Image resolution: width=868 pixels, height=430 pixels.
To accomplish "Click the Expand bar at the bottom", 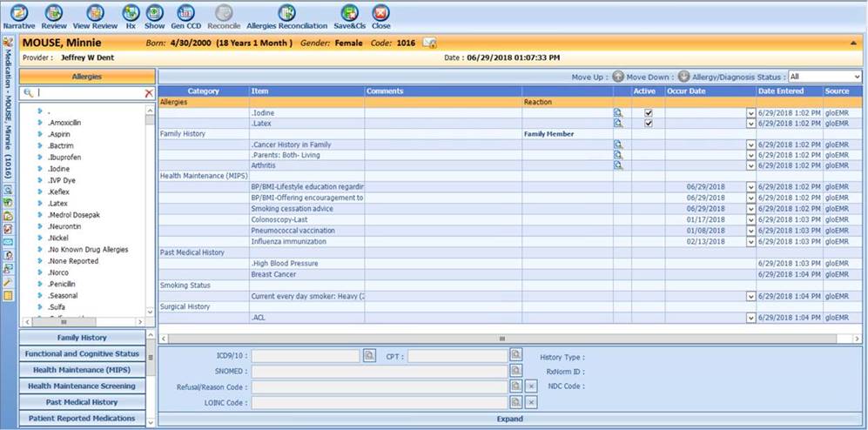I will pyautogui.click(x=509, y=419).
